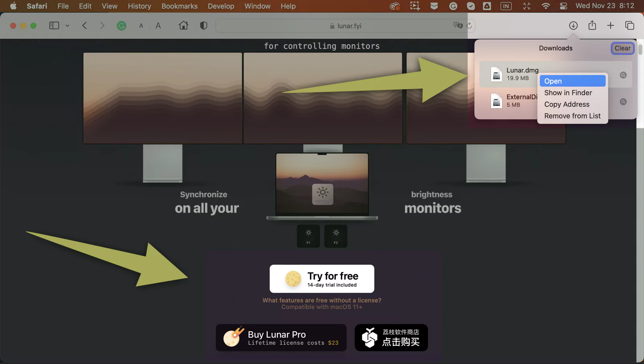
Task: Open the Develop menu
Action: (x=221, y=6)
